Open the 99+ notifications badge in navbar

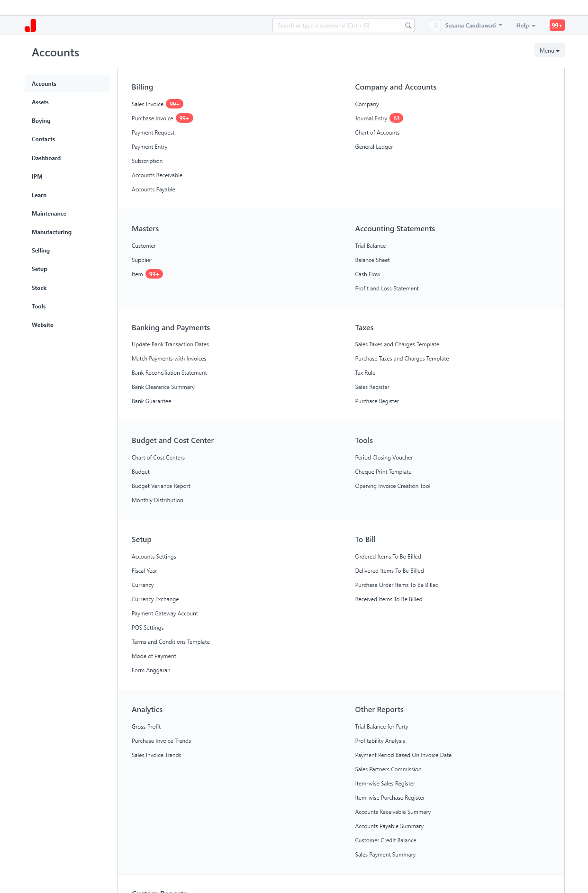557,26
